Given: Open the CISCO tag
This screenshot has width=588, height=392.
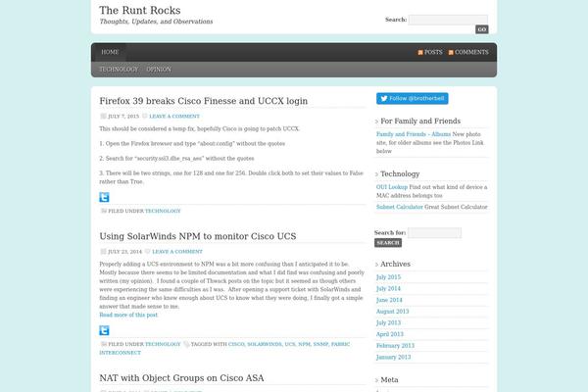Looking at the screenshot, I should coord(236,344).
